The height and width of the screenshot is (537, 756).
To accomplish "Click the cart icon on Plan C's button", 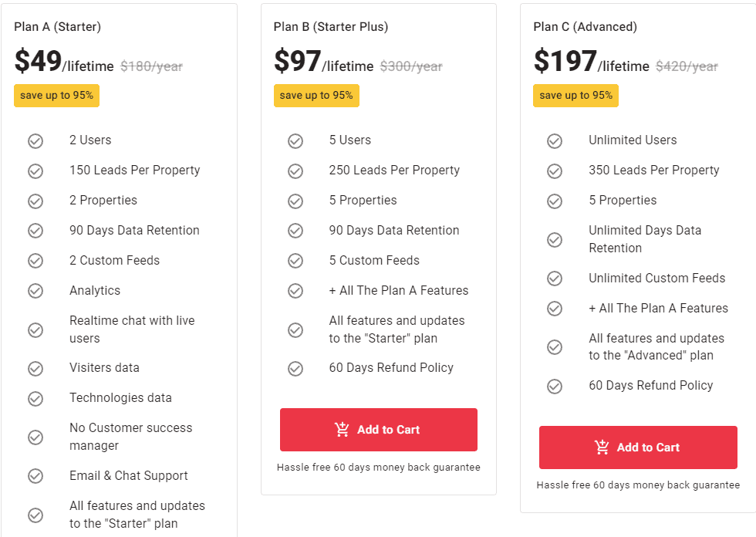I will [x=601, y=447].
